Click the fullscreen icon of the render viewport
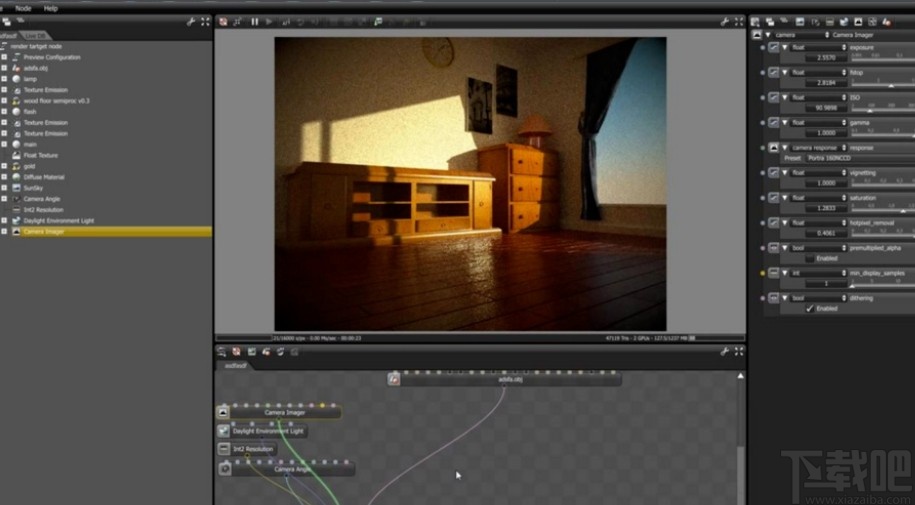Screen dimensions: 915x505 coord(737,21)
